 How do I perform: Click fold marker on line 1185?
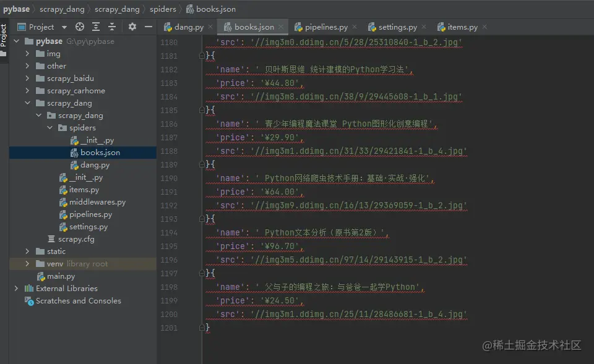click(202, 111)
